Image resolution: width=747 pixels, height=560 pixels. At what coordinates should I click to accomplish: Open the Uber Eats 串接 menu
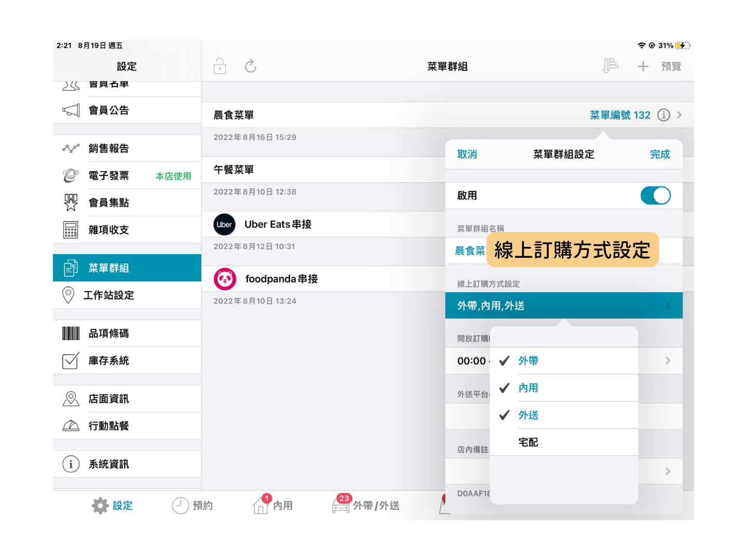point(278,225)
